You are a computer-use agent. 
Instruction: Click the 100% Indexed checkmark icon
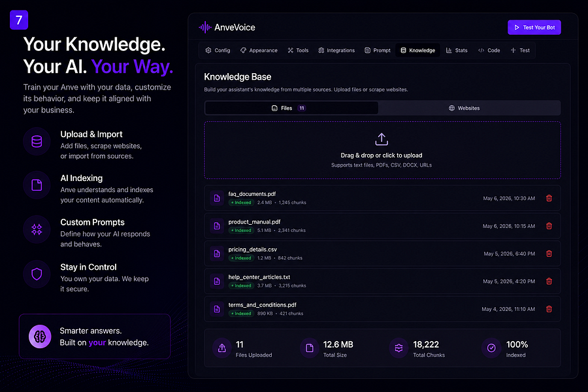point(491,348)
